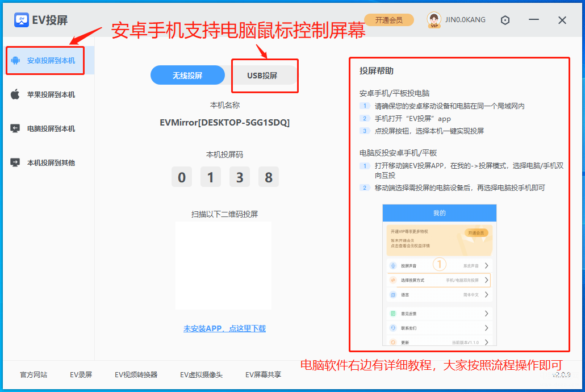Click the QR code area for casting

tap(223, 266)
